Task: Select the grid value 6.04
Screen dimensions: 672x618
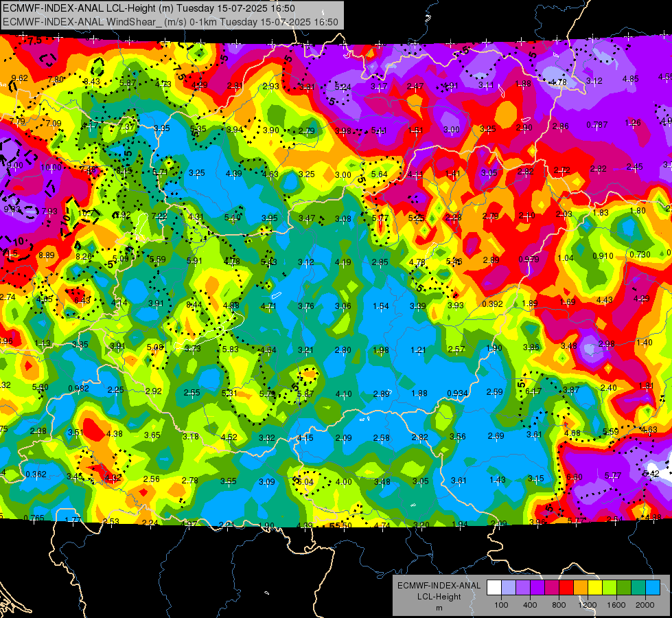Action: (x=305, y=482)
